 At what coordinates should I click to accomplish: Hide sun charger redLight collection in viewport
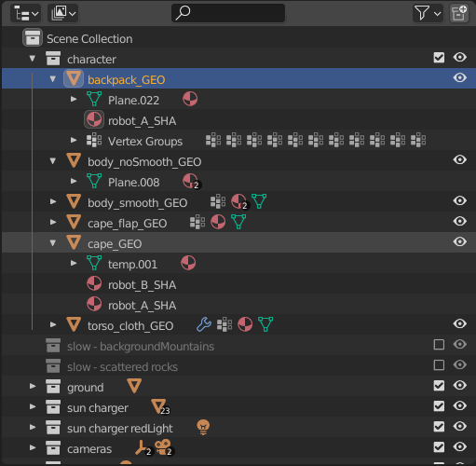(459, 426)
